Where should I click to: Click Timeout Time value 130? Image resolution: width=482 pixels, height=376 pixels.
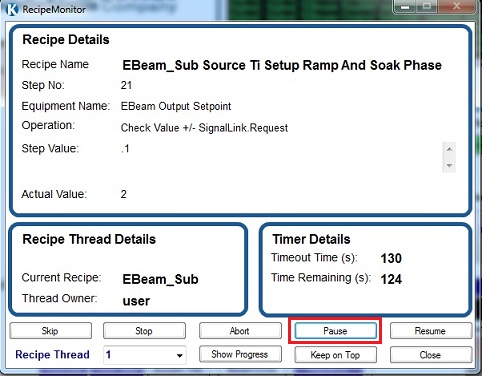pos(391,258)
